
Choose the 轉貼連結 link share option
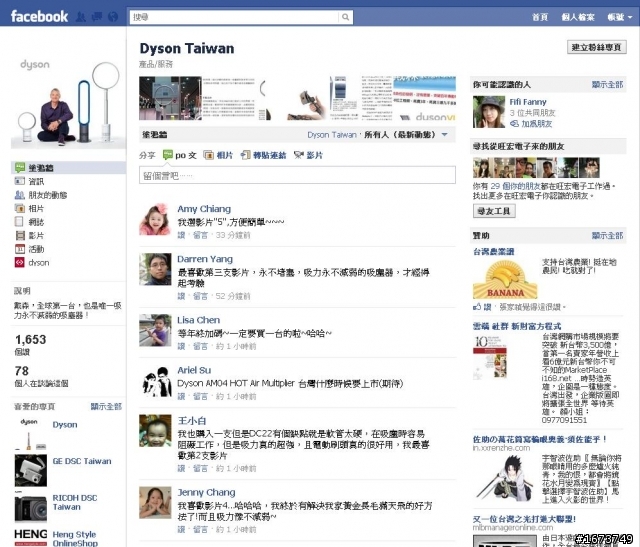tap(263, 155)
